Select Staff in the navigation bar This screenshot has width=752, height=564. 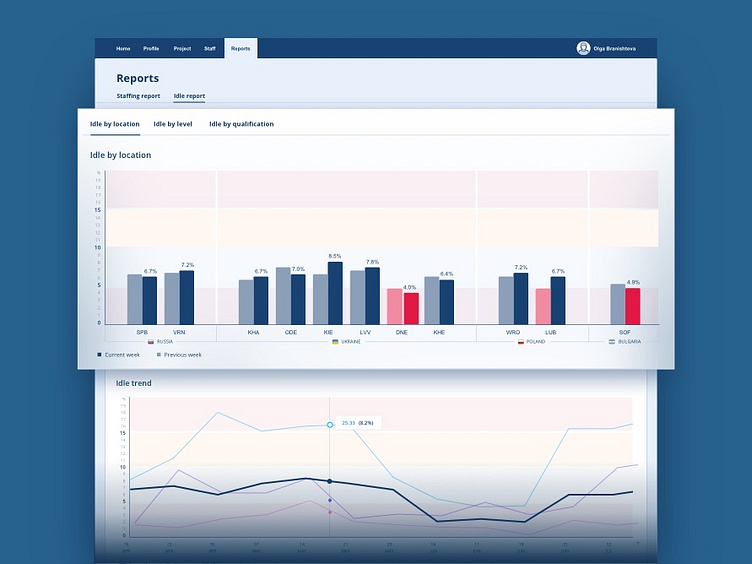210,48
